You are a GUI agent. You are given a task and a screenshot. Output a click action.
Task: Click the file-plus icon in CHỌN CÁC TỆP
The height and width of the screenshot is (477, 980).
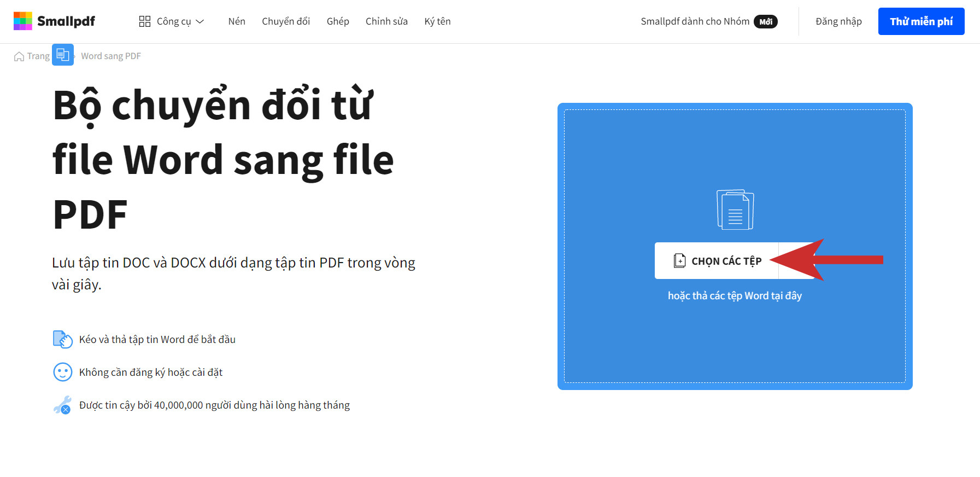pos(679,260)
